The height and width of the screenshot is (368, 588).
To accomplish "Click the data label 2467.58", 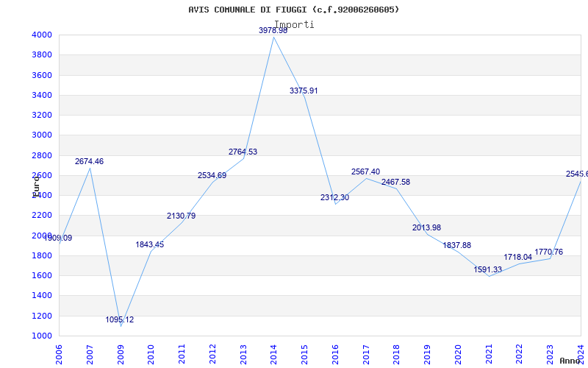I will (x=395, y=182).
